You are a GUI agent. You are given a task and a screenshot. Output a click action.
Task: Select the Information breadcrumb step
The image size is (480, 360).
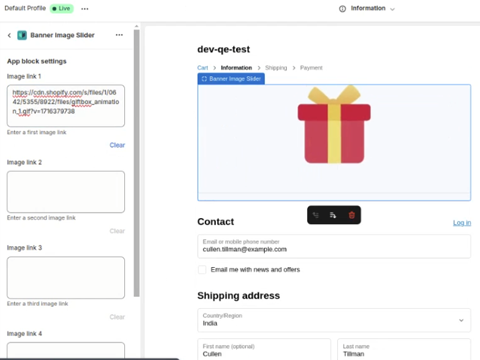click(236, 68)
